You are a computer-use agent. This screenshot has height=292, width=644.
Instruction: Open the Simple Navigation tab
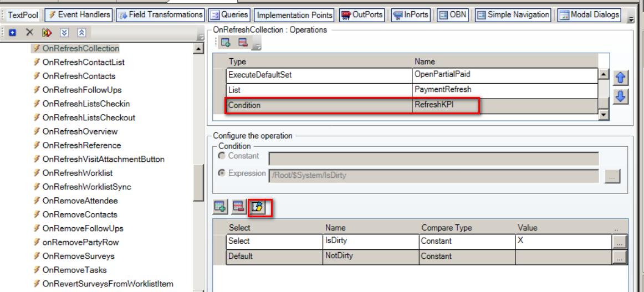(513, 15)
